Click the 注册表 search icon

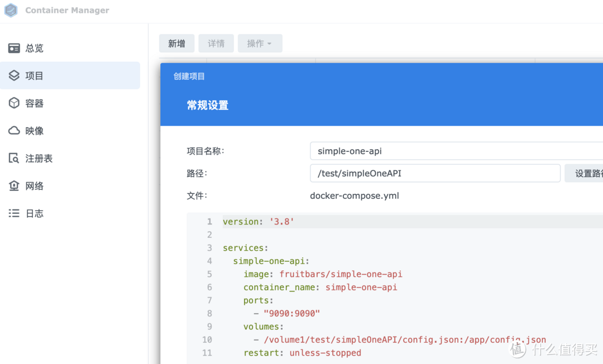(14, 159)
